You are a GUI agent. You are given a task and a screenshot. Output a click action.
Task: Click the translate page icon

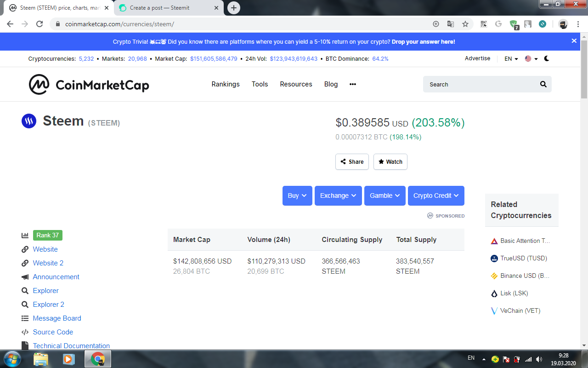(451, 24)
